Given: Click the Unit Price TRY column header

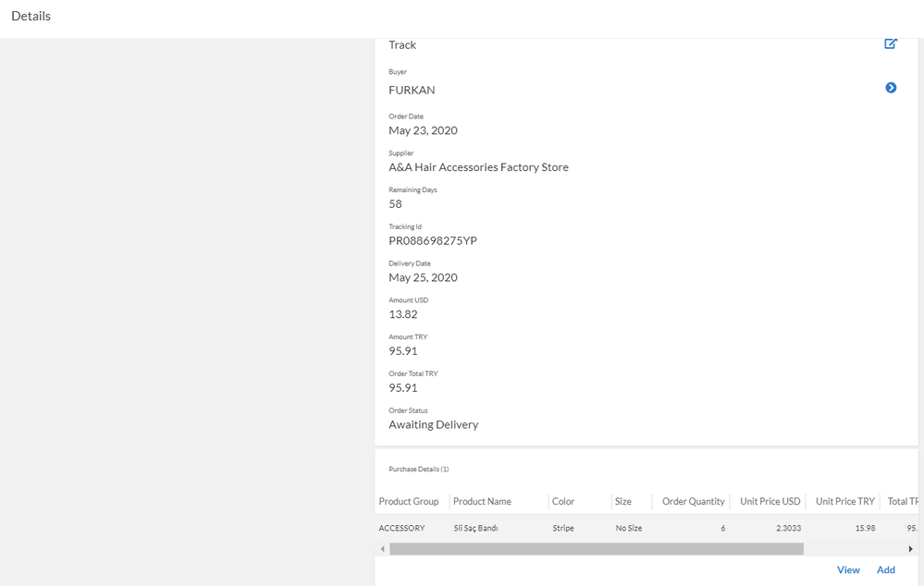Looking at the screenshot, I should (845, 501).
